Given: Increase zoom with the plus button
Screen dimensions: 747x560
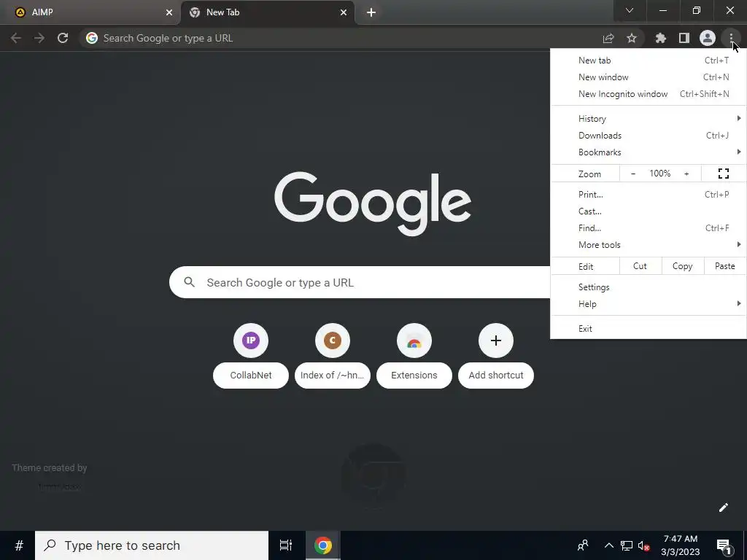Looking at the screenshot, I should (x=686, y=174).
